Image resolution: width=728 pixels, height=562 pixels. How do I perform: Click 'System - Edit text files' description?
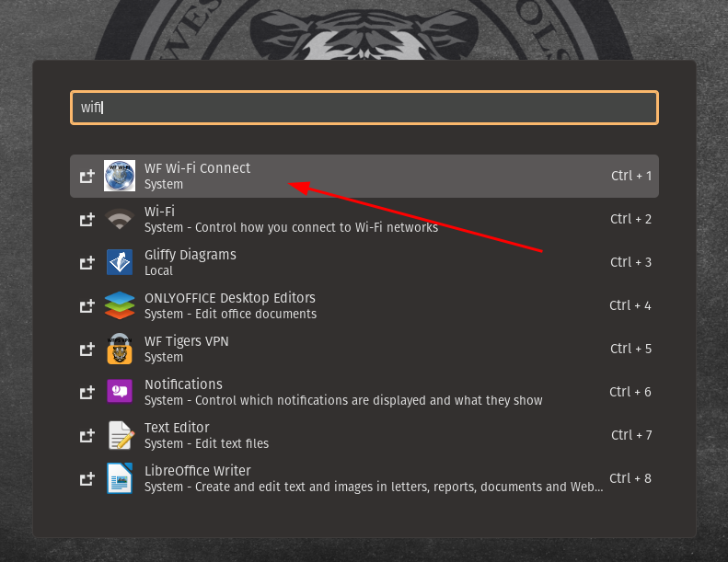click(206, 443)
